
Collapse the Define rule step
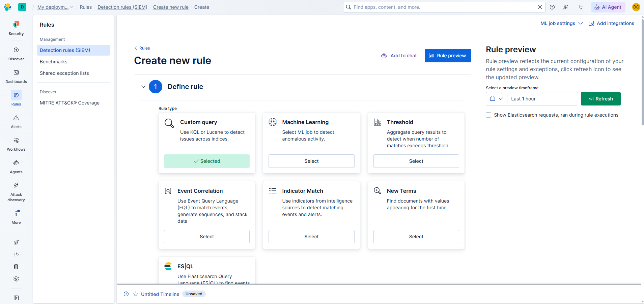pyautogui.click(x=143, y=87)
